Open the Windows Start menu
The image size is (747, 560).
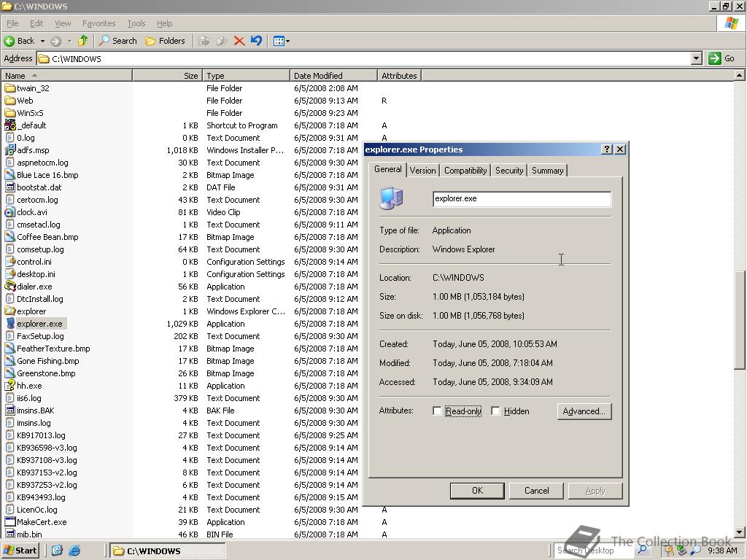point(20,551)
